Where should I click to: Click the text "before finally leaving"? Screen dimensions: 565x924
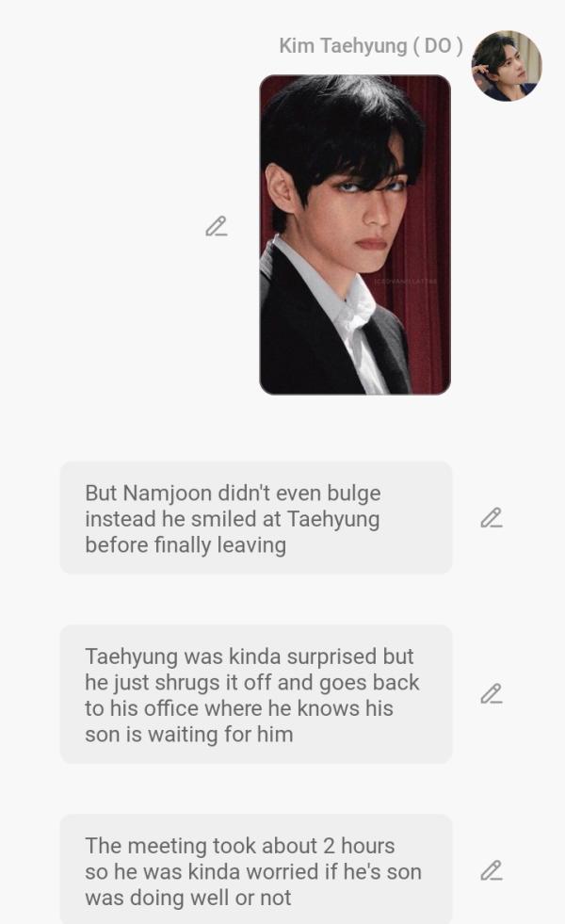pos(186,544)
